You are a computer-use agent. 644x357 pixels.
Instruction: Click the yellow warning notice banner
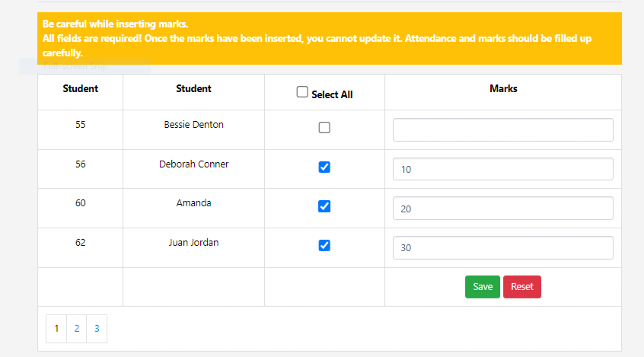click(329, 38)
